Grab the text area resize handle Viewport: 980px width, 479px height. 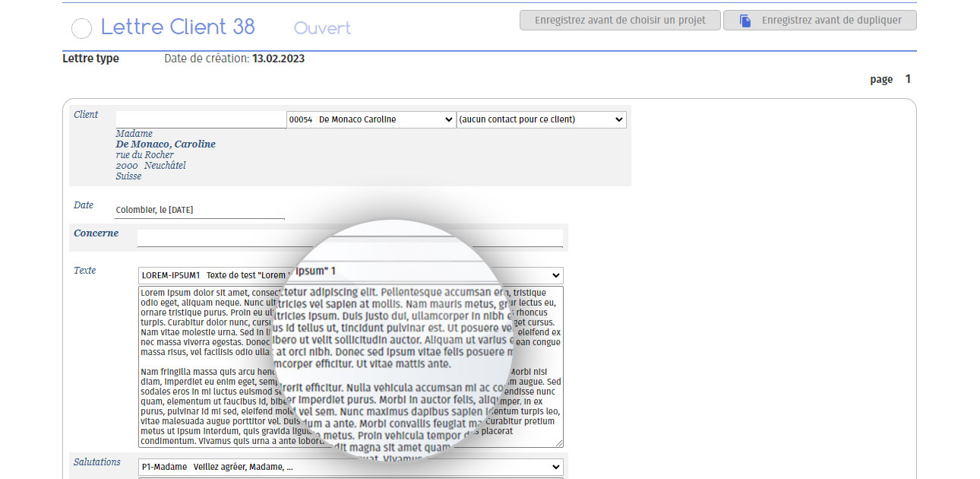[x=558, y=443]
